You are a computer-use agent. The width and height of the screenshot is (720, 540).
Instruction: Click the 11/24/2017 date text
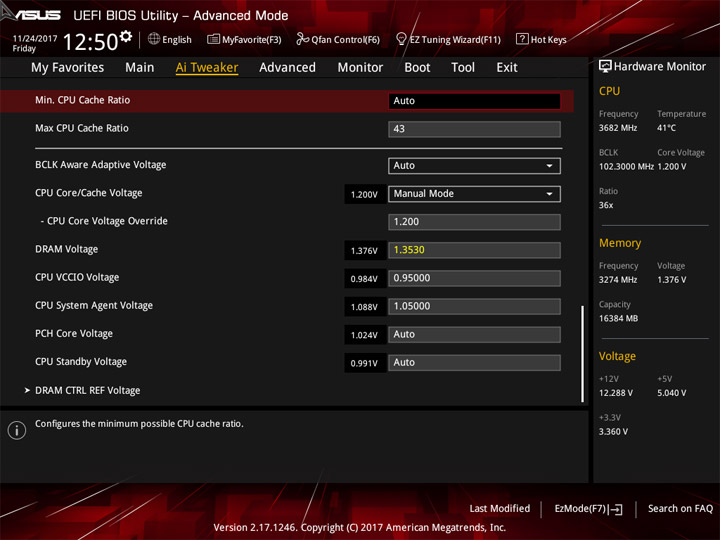pos(35,39)
